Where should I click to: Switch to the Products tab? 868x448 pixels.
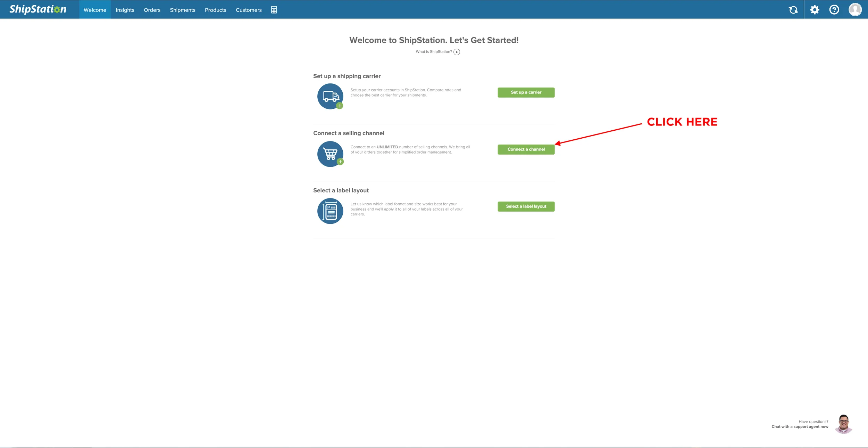[x=216, y=10]
